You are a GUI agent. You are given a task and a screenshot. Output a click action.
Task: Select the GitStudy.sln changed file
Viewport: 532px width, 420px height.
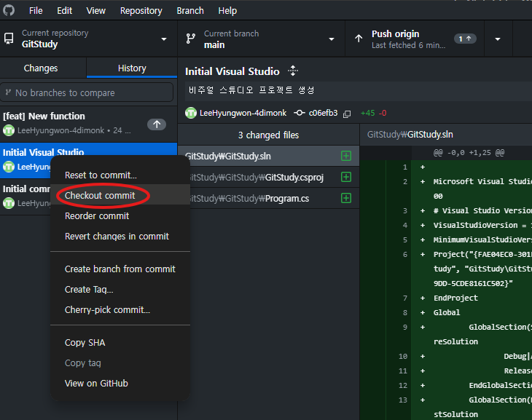click(x=268, y=156)
